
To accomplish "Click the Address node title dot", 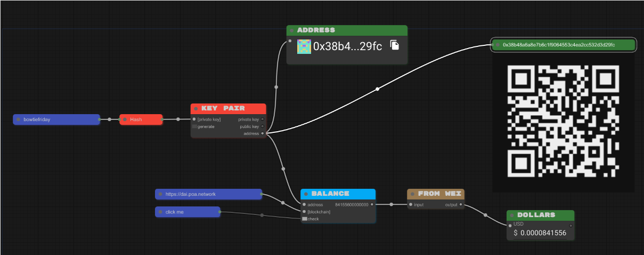I will point(292,30).
